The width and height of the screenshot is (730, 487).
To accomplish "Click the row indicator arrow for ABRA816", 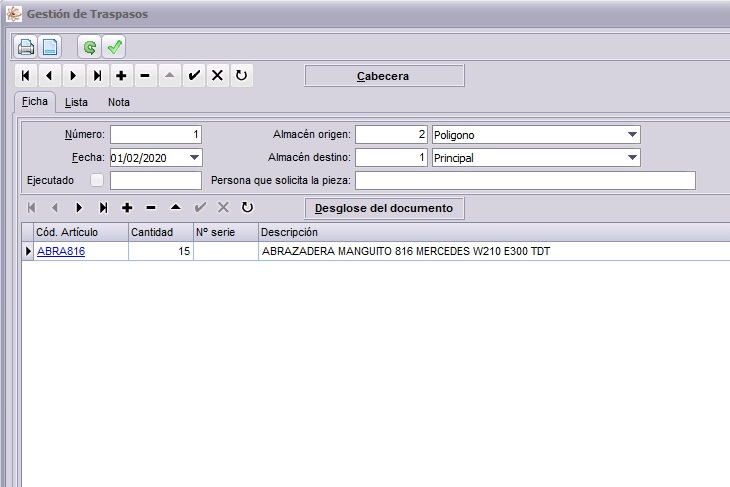I will [x=28, y=251].
